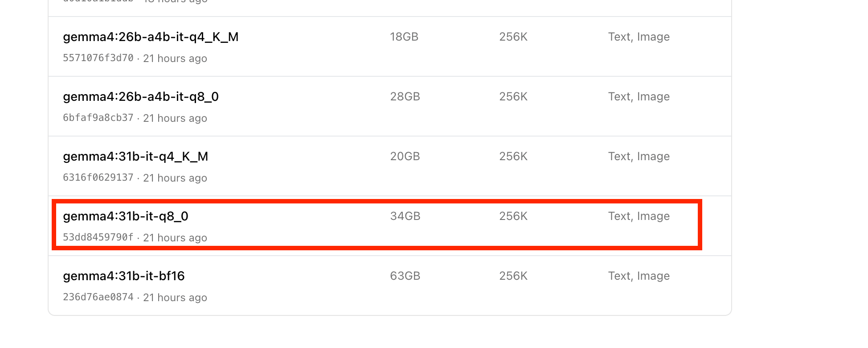868x348 pixels.
Task: Click the hash 5571076f3d70
Action: pos(98,58)
